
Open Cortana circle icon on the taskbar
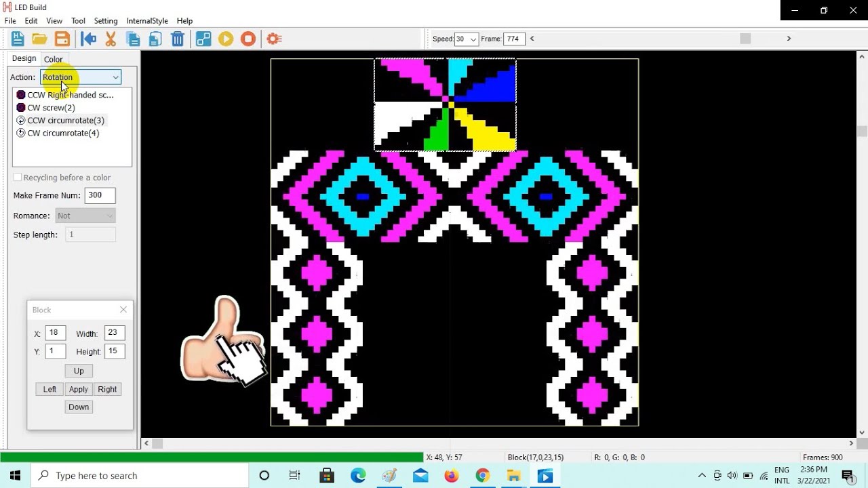click(x=264, y=476)
